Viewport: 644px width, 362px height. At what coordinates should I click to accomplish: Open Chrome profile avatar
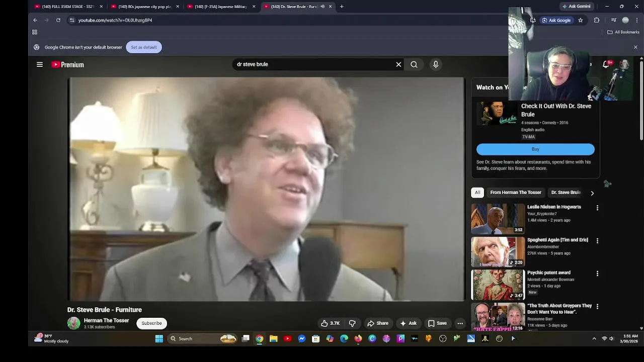(625, 20)
